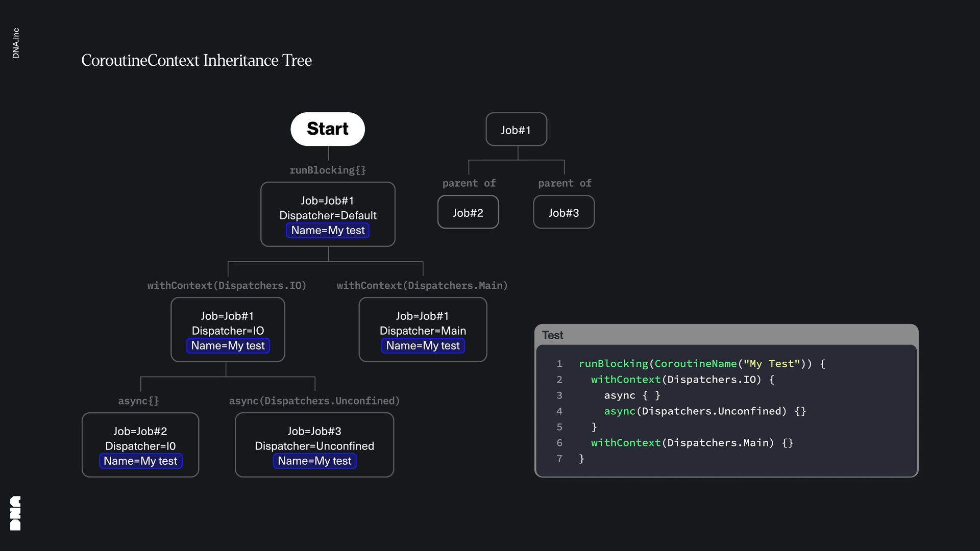Click the CoroutineContext Inheritance Tree heading
The image size is (980, 551).
pos(197,60)
